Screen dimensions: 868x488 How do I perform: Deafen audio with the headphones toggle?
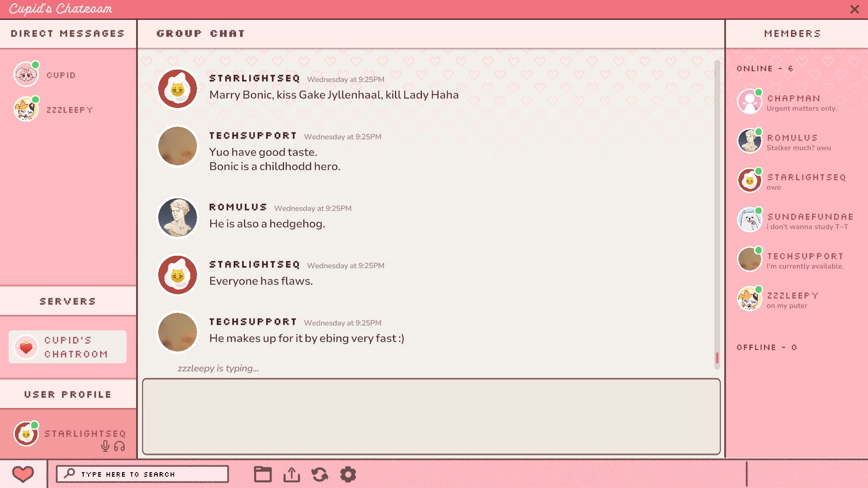click(x=119, y=446)
